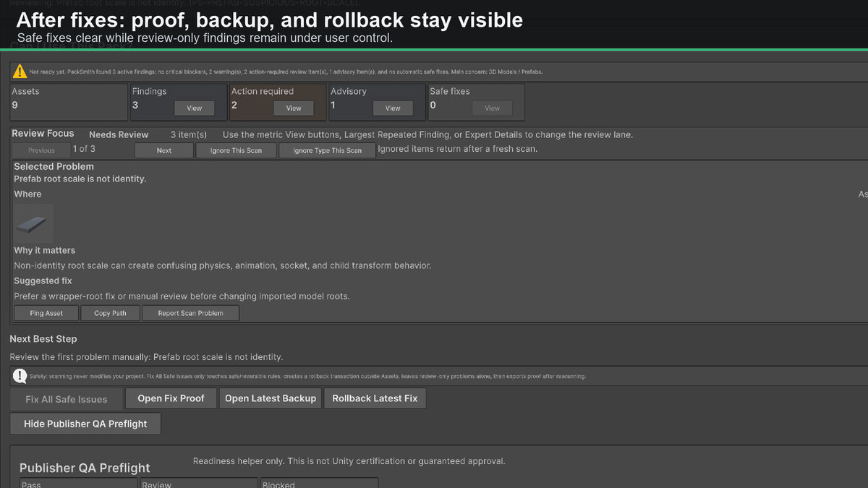868x488 pixels.
Task: Open Latest Backup
Action: tap(271, 398)
